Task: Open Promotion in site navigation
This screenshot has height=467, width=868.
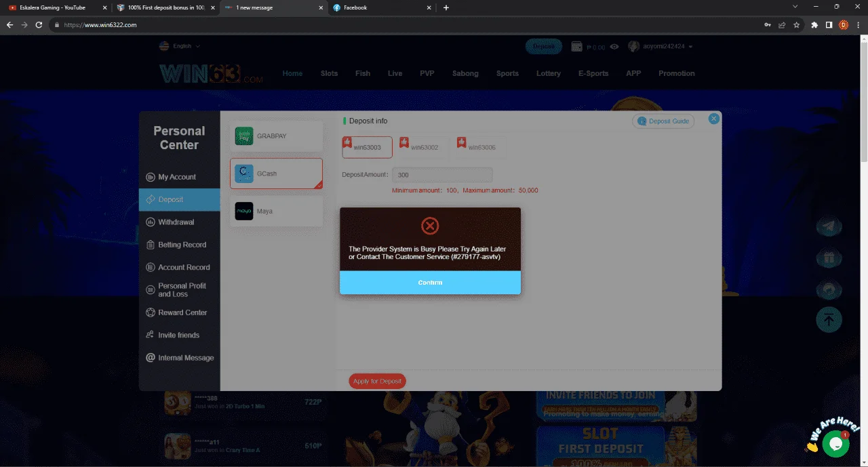Action: click(677, 73)
